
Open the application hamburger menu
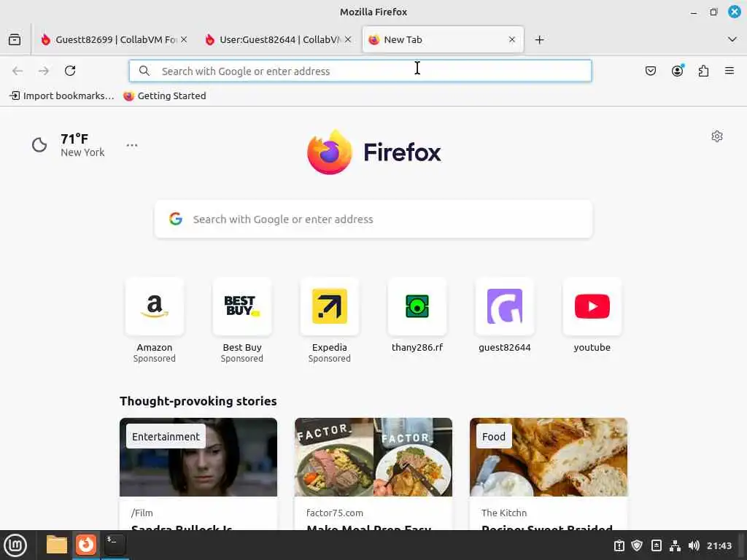click(729, 71)
